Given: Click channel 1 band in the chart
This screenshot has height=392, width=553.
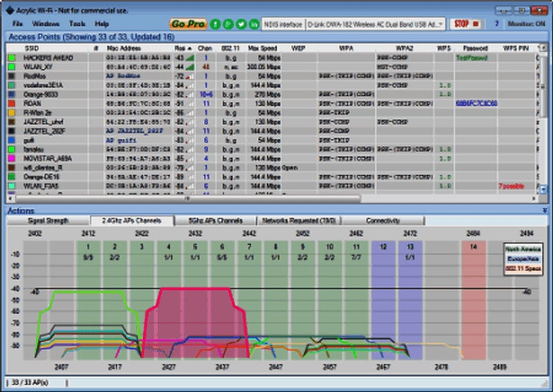Looking at the screenshot, I should (x=88, y=300).
